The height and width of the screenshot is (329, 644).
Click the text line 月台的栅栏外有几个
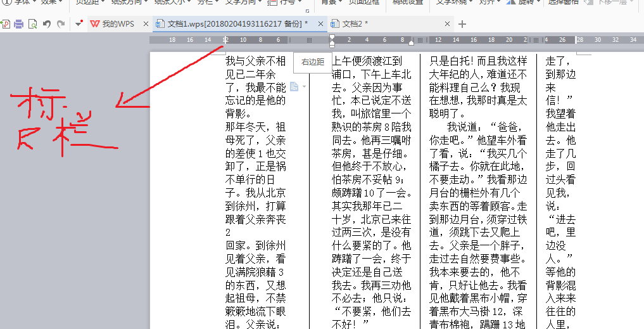tap(475, 193)
